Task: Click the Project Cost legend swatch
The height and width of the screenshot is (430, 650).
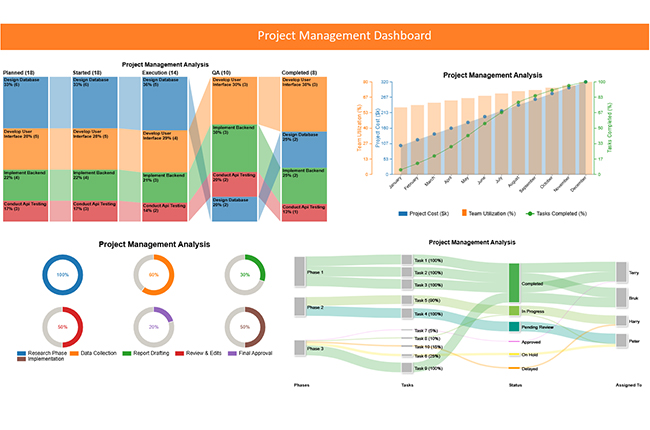Action: point(403,213)
